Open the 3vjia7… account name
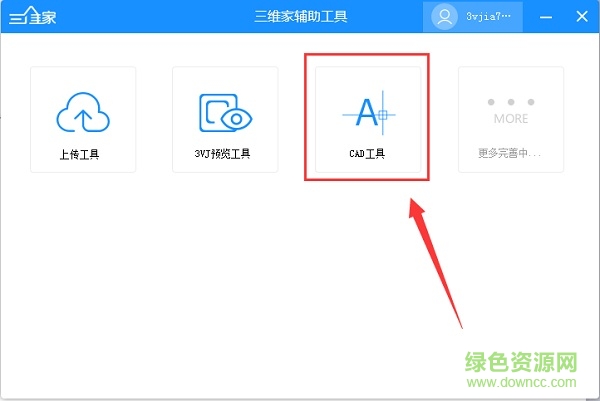The height and width of the screenshot is (401, 600). coord(488,16)
